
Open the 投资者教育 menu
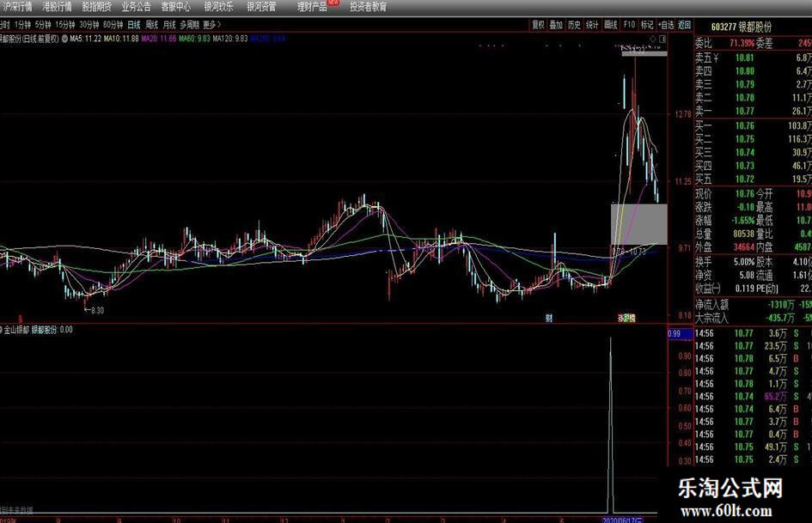(369, 7)
